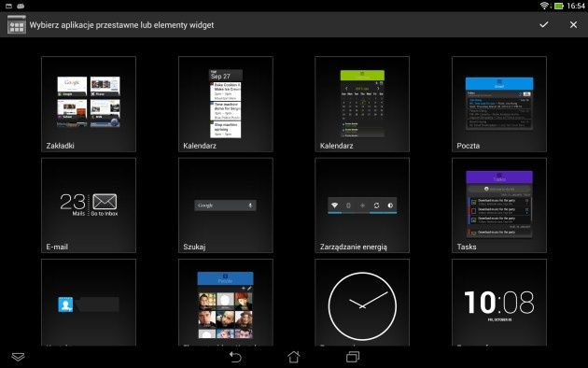Tap the Android back navigation button
Image resolution: width=588 pixels, height=368 pixels.
pyautogui.click(x=235, y=357)
